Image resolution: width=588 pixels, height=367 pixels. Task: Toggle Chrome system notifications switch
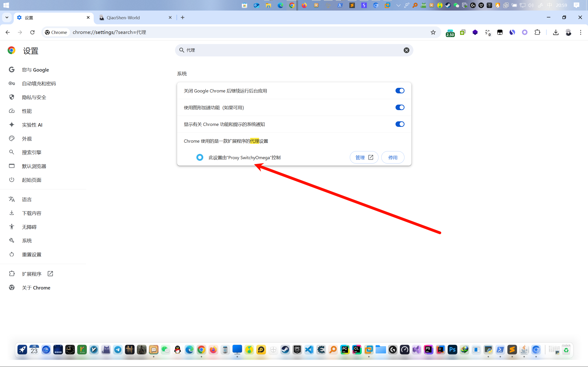click(400, 124)
